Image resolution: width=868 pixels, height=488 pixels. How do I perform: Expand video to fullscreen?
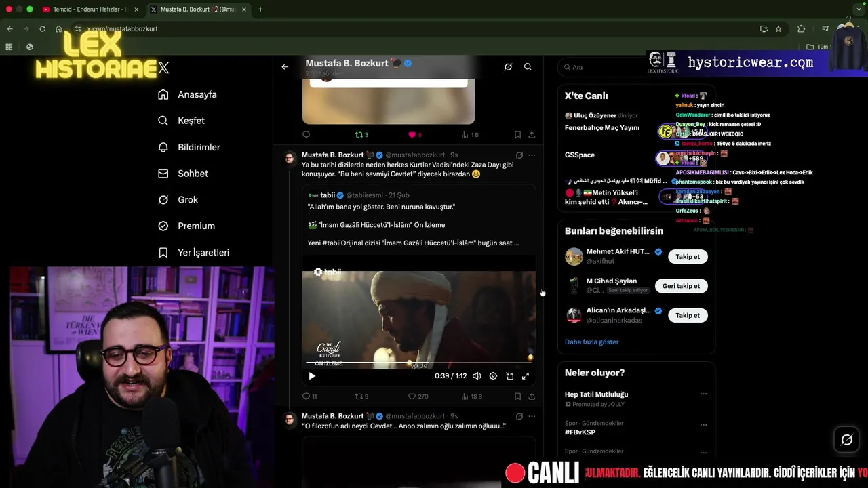(525, 376)
